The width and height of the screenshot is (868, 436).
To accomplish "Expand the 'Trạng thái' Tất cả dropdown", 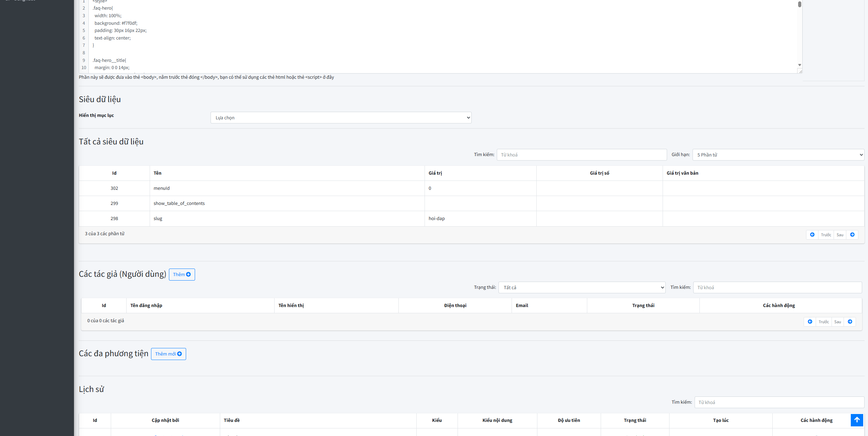I will pos(581,287).
